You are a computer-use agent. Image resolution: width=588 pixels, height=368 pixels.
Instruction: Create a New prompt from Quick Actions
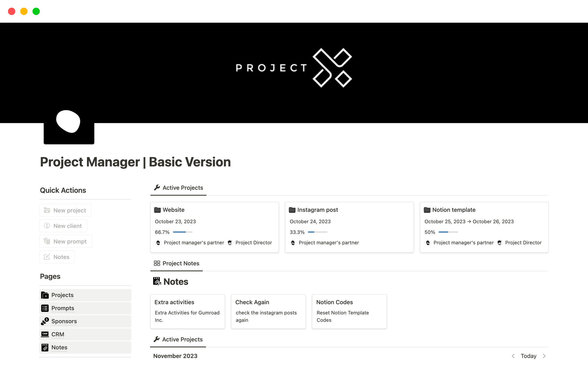pos(66,241)
